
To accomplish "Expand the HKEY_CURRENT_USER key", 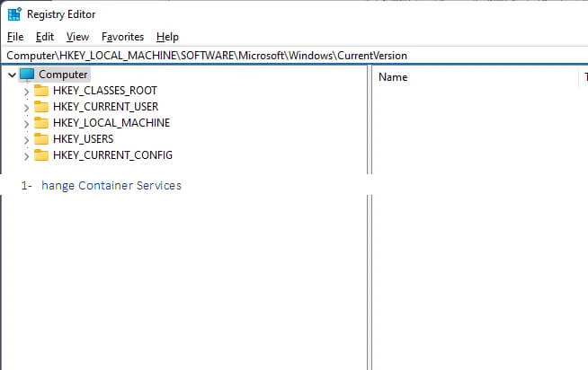I will (26, 108).
